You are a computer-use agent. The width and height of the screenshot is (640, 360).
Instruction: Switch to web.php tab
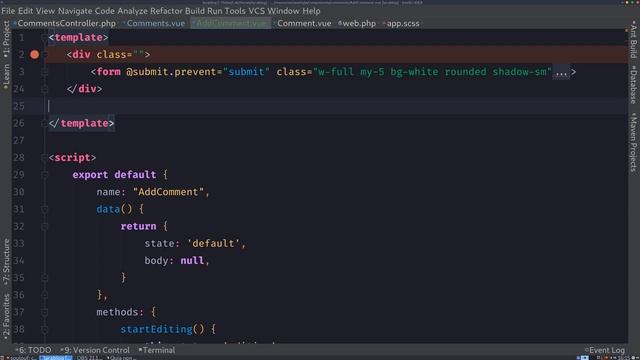pyautogui.click(x=358, y=23)
